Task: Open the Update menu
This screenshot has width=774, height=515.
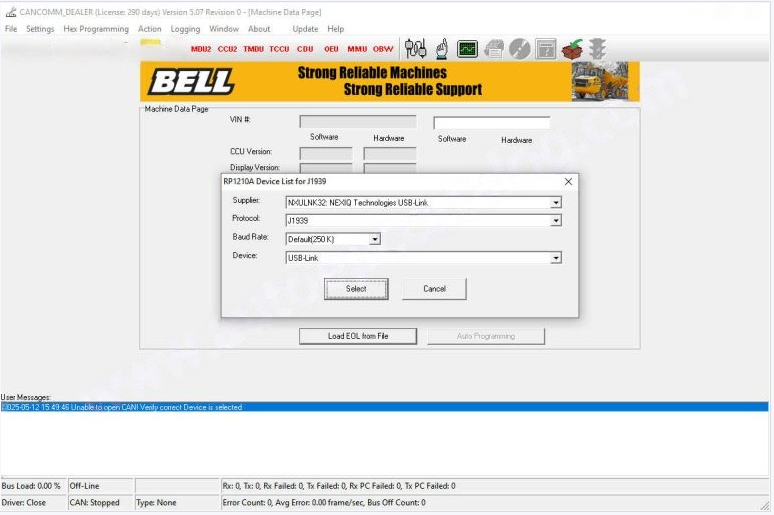Action: pyautogui.click(x=305, y=29)
